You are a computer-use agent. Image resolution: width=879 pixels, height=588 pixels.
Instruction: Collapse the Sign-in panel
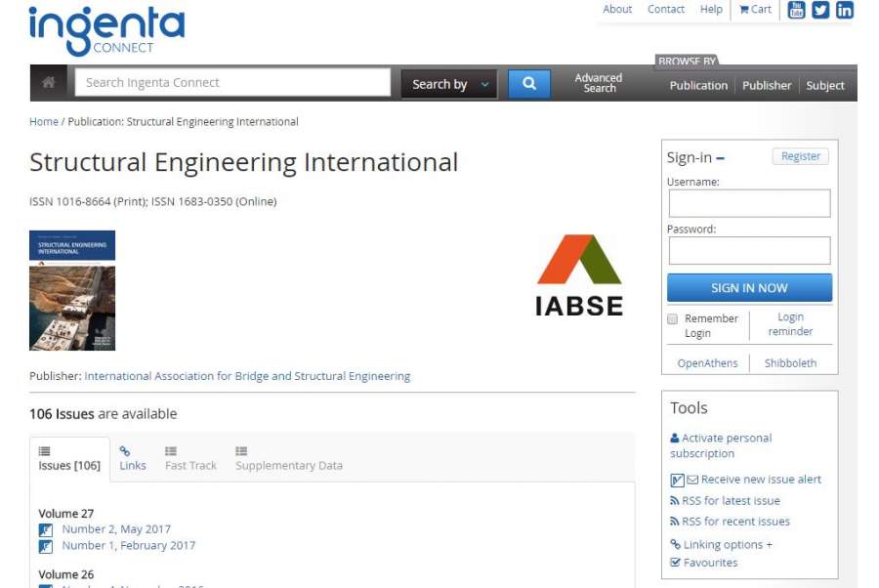click(x=721, y=158)
